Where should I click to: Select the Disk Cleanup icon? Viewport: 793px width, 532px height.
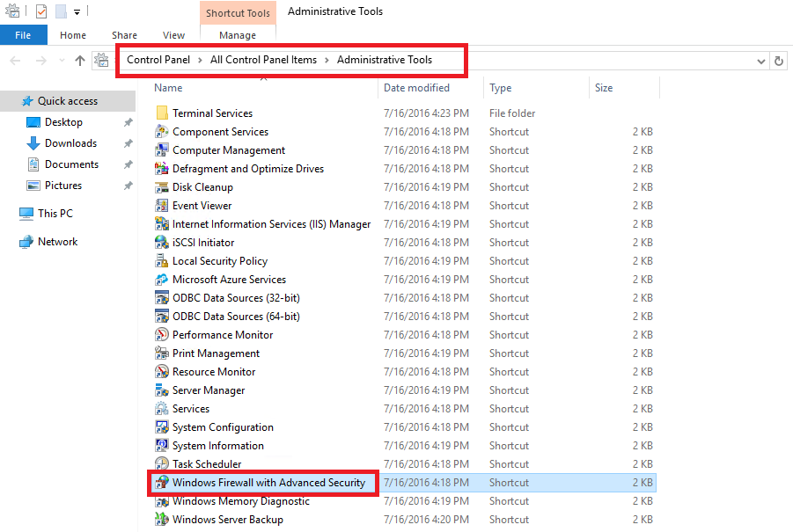162,187
